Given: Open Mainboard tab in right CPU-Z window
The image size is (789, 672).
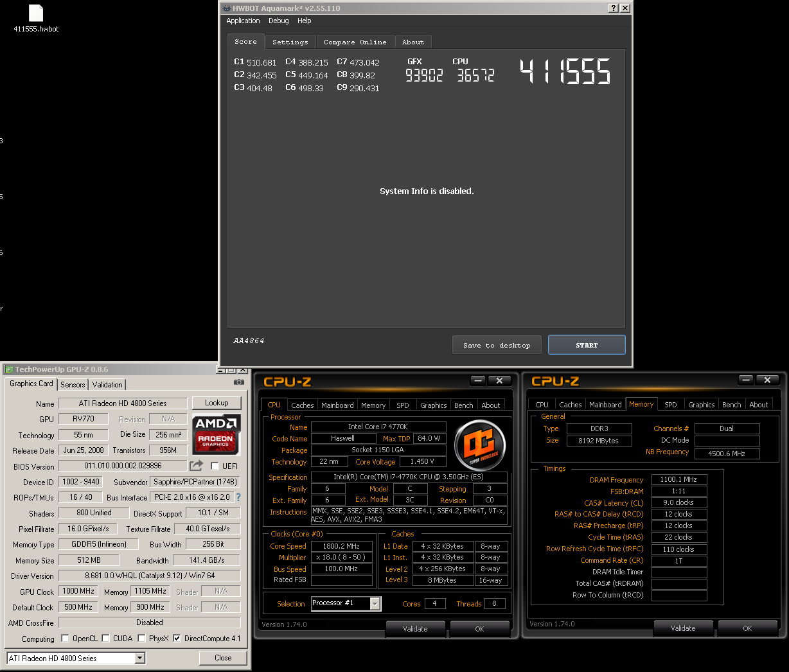Looking at the screenshot, I should tap(605, 405).
